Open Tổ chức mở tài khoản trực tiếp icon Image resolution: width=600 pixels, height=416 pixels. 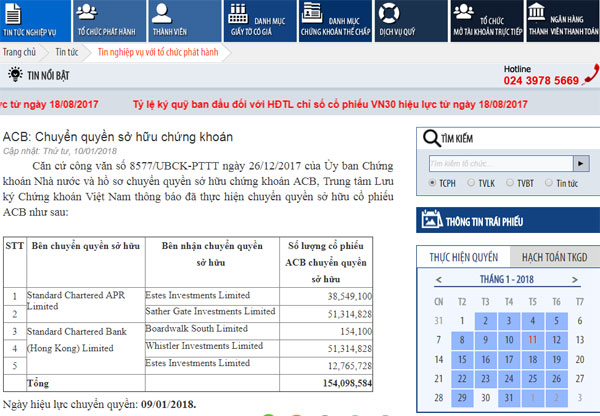464,11
